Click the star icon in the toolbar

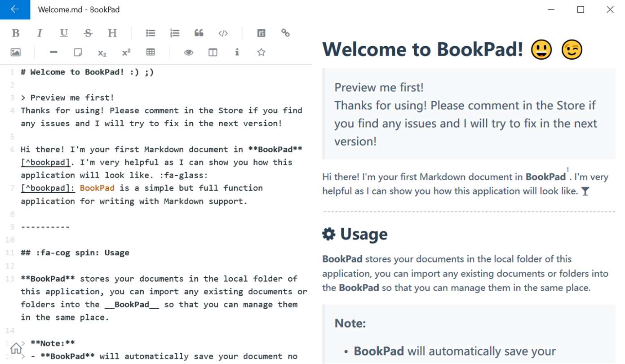tap(261, 52)
